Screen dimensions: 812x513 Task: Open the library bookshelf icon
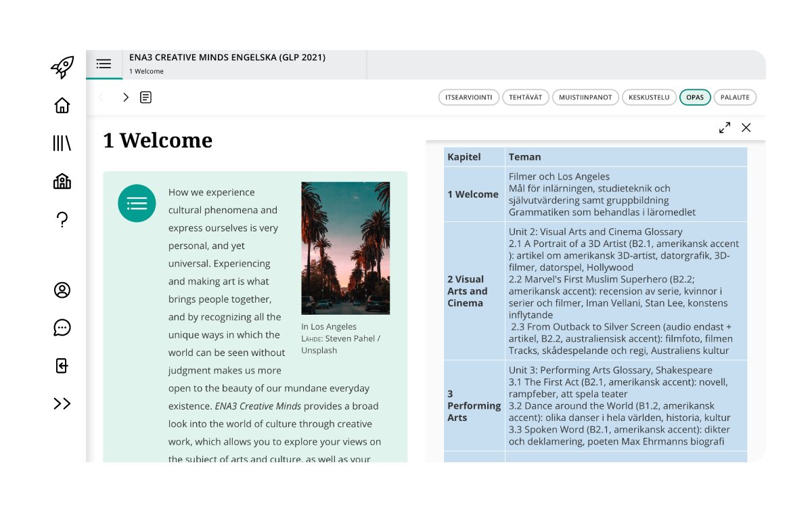[62, 143]
